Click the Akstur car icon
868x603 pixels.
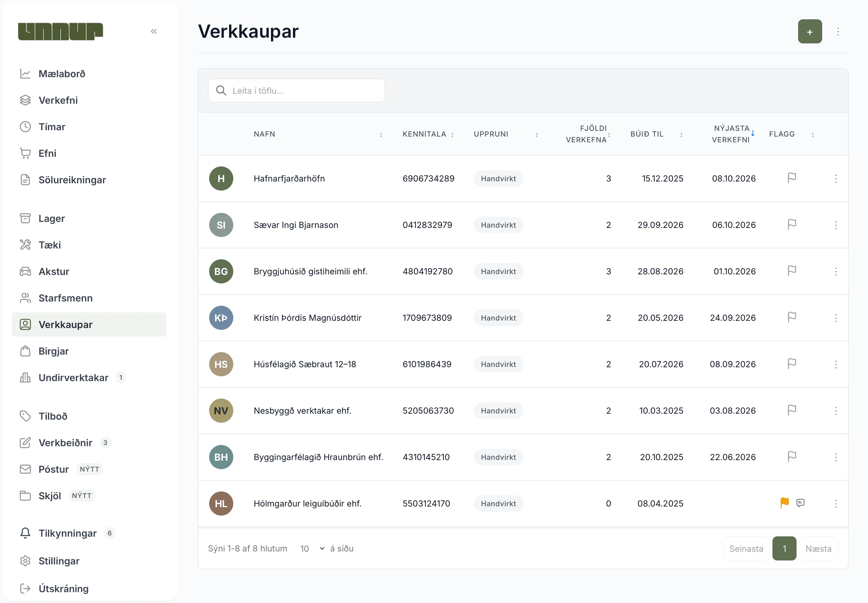point(25,271)
